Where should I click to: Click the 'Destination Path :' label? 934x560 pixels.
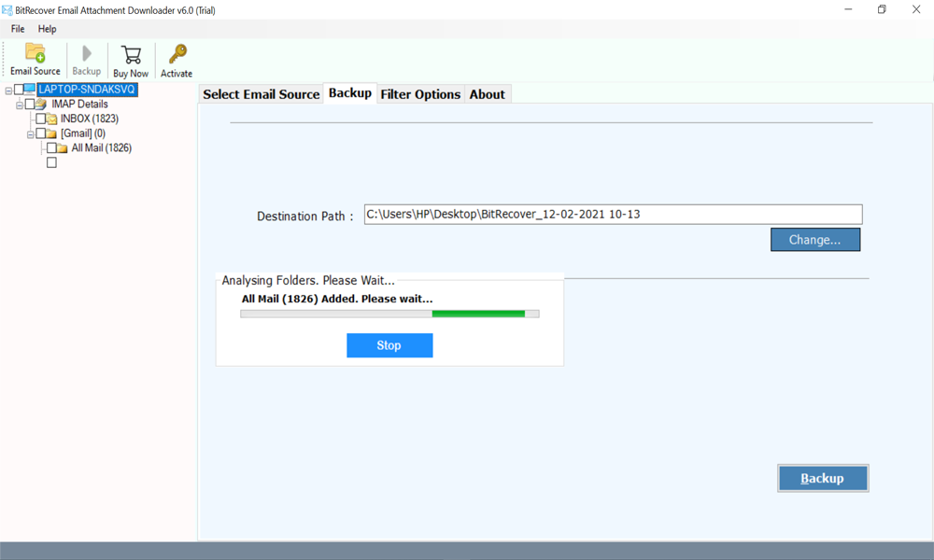click(x=305, y=216)
